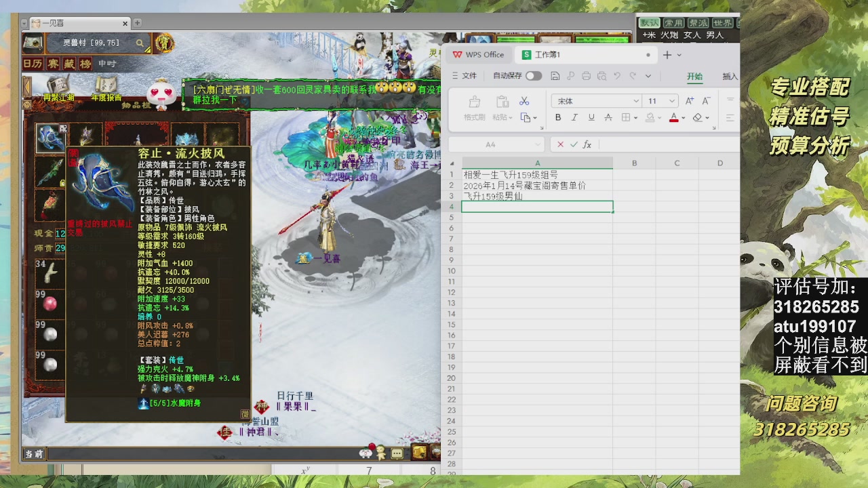This screenshot has width=868, height=488.
Task: Open the gold icon right of chat bar
Action: (420, 452)
